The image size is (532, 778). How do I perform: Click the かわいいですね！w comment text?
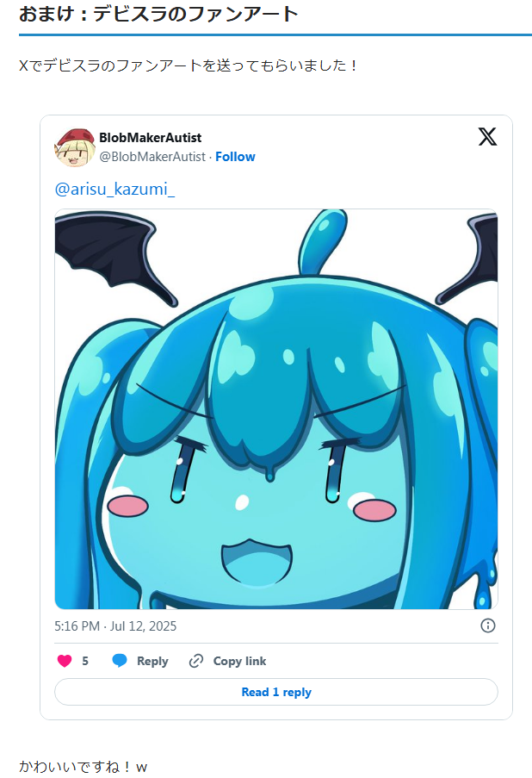point(84,767)
